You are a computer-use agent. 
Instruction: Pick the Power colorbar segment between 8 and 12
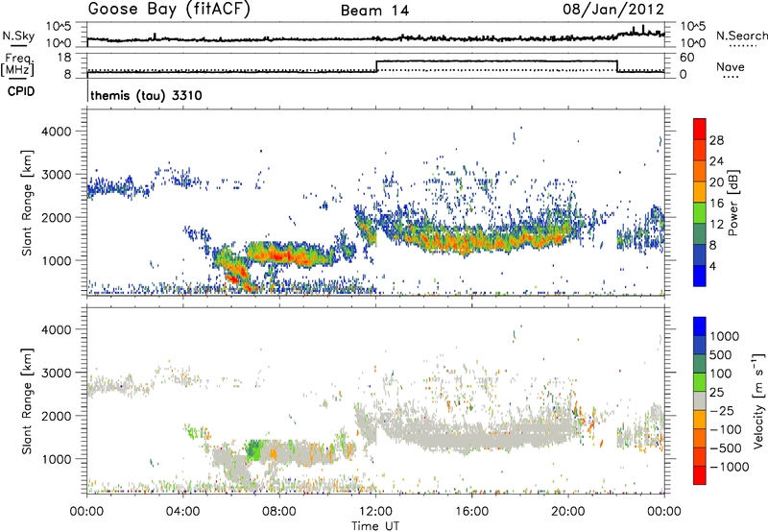point(700,234)
